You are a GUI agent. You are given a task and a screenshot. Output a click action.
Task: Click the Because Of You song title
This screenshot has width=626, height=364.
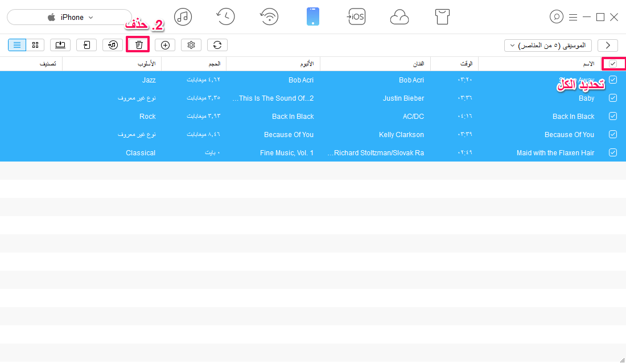point(569,135)
